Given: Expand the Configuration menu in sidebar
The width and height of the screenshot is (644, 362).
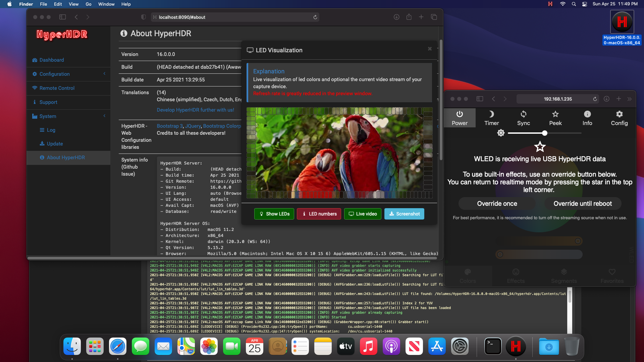Looking at the screenshot, I should pyautogui.click(x=68, y=74).
